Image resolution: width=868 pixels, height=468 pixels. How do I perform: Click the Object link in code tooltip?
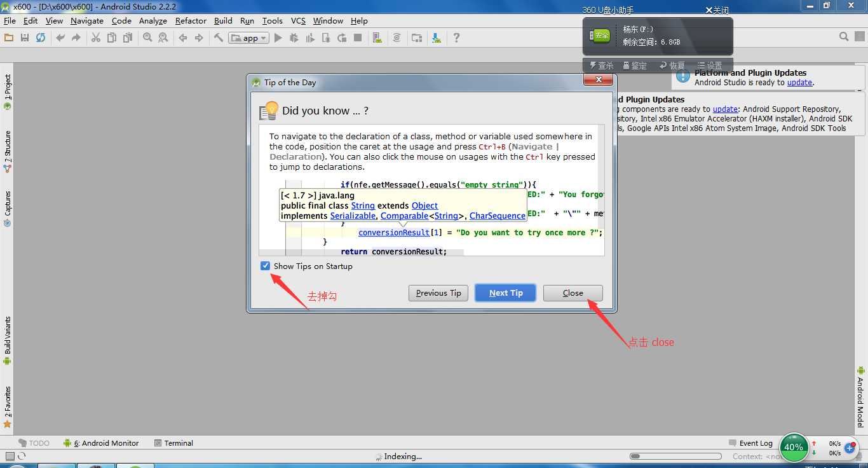pyautogui.click(x=424, y=206)
